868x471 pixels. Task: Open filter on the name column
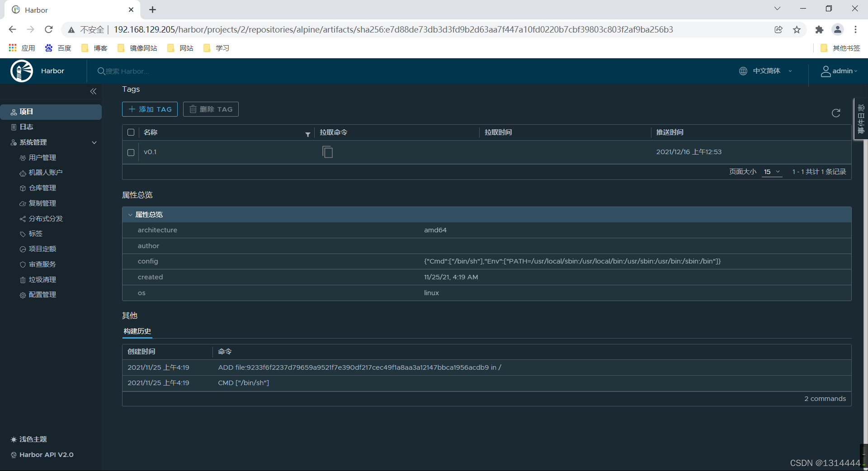[x=308, y=134]
